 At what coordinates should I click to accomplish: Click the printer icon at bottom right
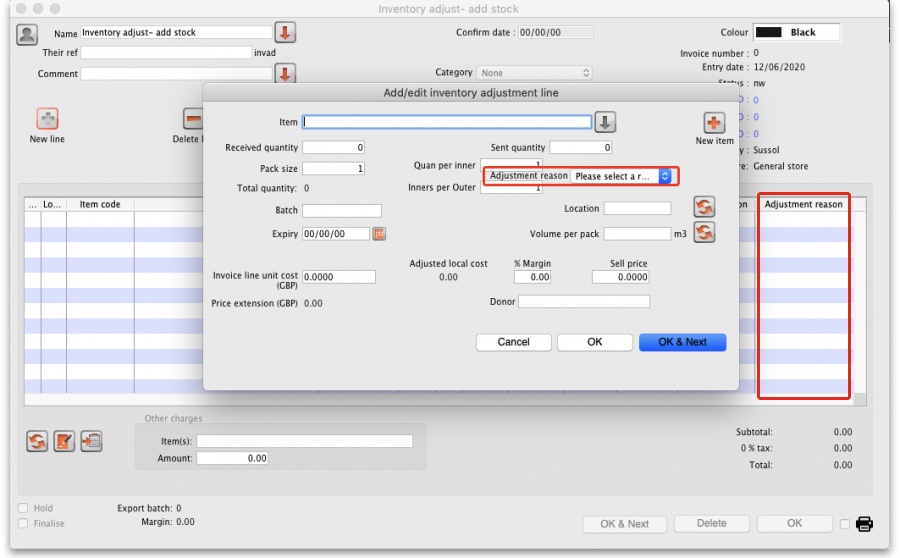pos(865,523)
